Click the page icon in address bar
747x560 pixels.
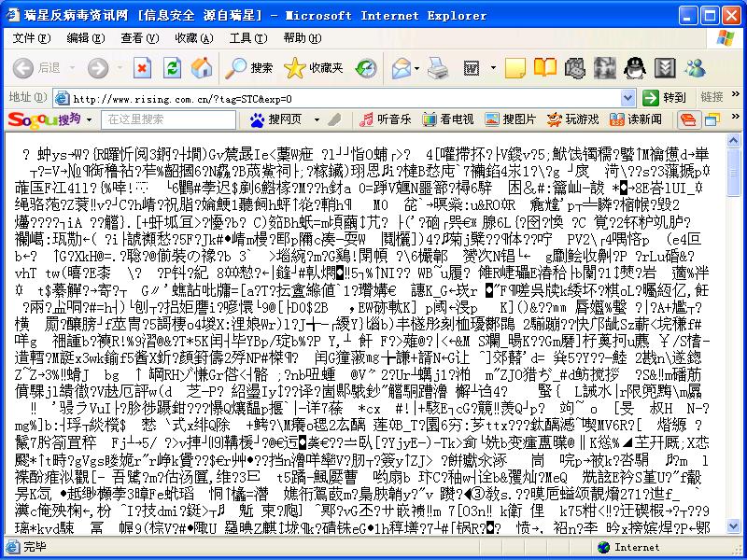point(62,99)
